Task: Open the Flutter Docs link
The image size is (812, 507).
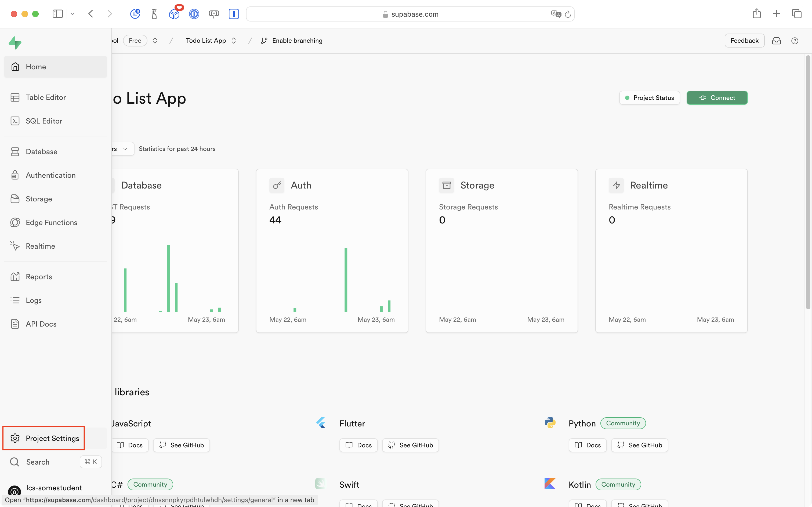Action: [358, 445]
